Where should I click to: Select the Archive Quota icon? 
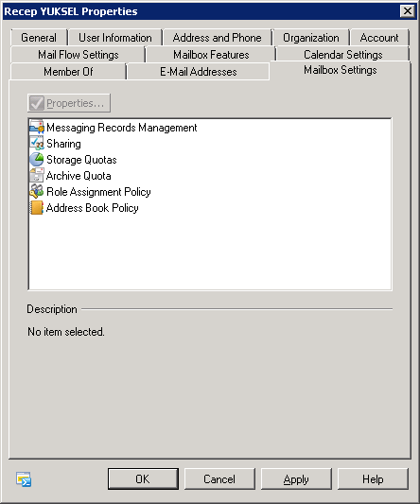click(37, 176)
